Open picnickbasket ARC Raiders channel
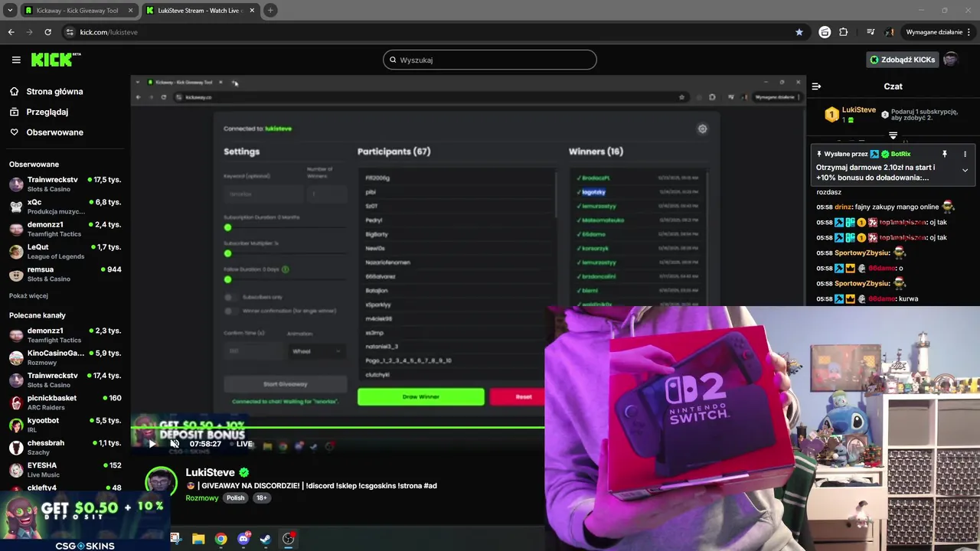This screenshot has height=551, width=980. [x=65, y=403]
